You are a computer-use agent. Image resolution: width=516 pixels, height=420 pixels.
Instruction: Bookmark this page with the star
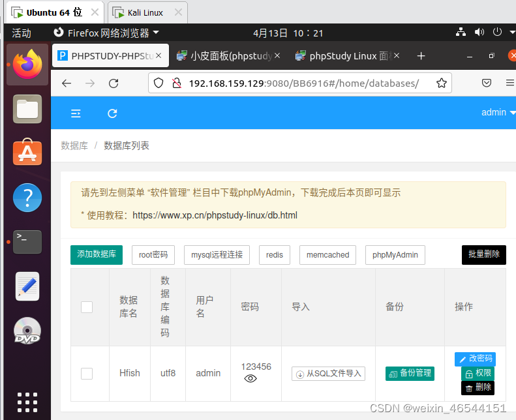tap(441, 83)
